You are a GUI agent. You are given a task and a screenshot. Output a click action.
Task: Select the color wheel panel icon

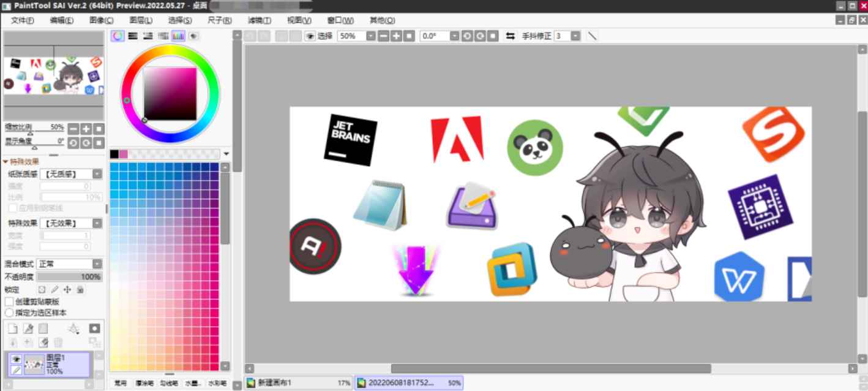(118, 36)
